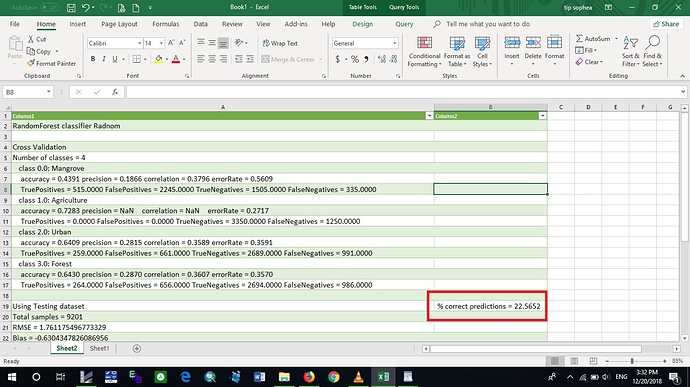Open Find & Select
The image size is (690, 387).
(652, 52)
